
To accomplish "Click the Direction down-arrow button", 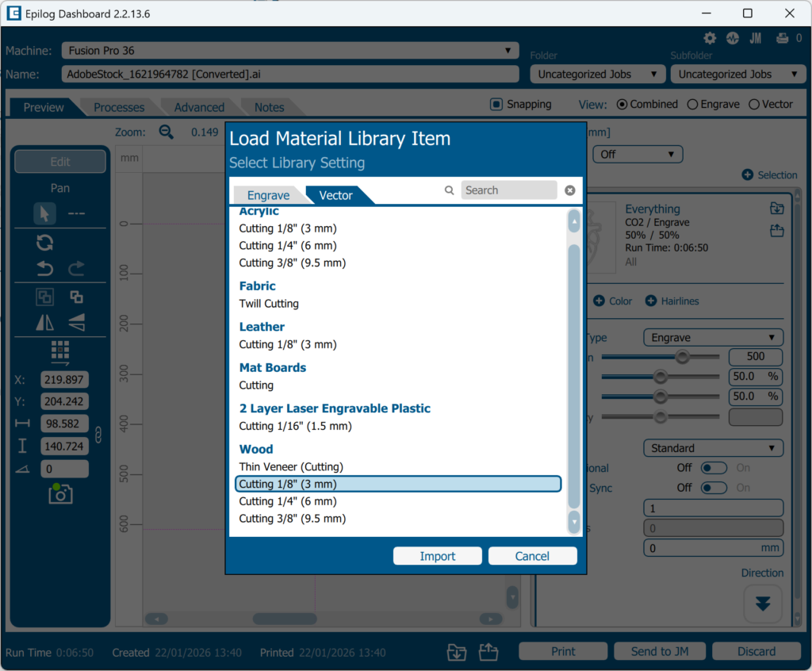I will [x=762, y=604].
